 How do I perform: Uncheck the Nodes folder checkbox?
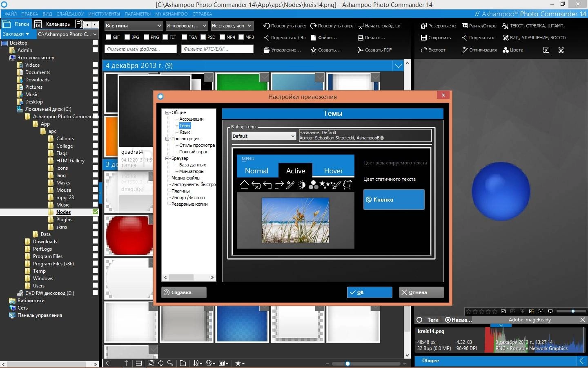click(x=96, y=212)
